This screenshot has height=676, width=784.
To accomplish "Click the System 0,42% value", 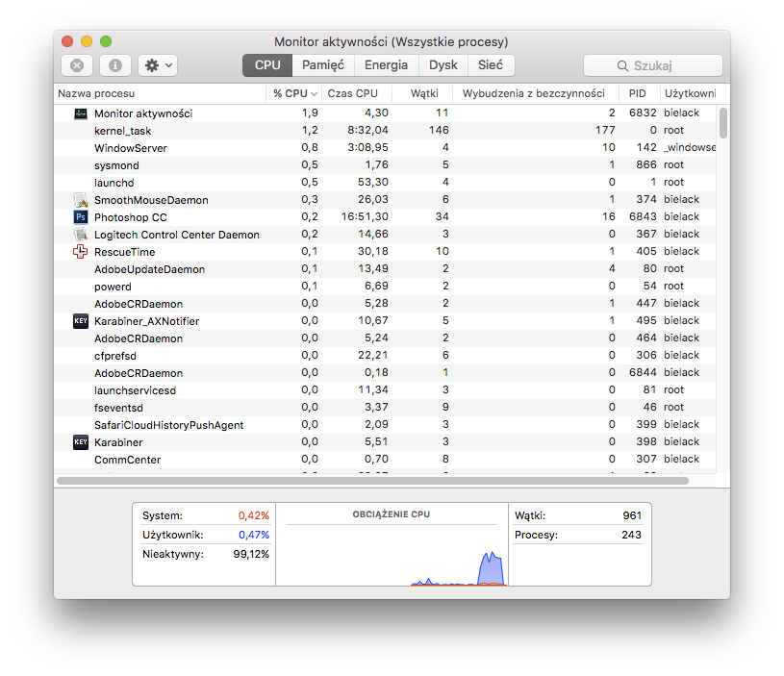I will click(x=254, y=515).
